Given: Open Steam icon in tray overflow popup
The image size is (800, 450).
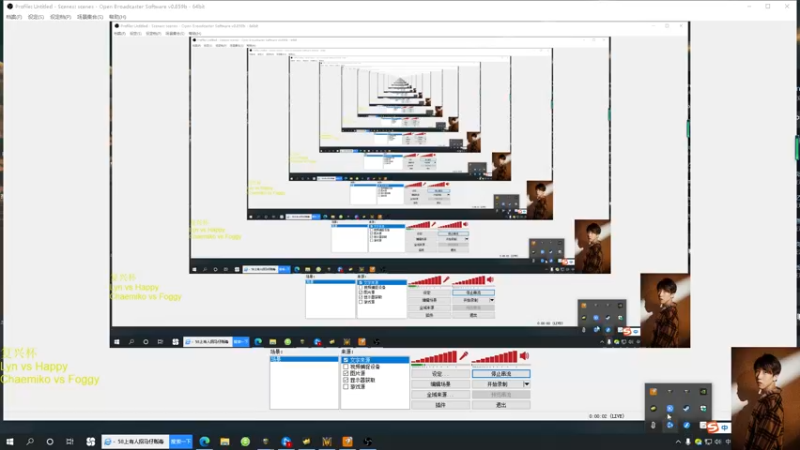Looking at the screenshot, I should pos(686,408).
